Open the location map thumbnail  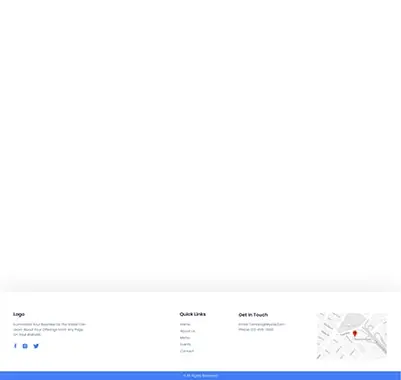tap(352, 336)
